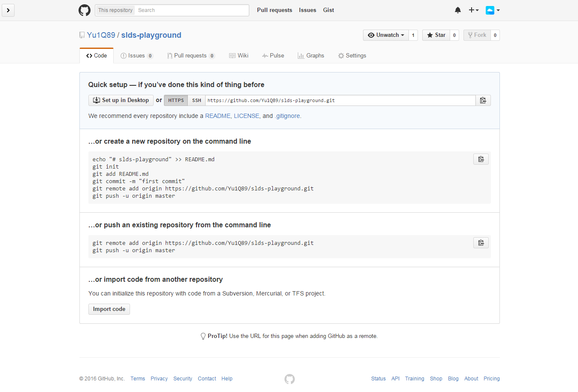Viewport: 578px width, 392px height.
Task: Click the Import code button
Action: (109, 309)
